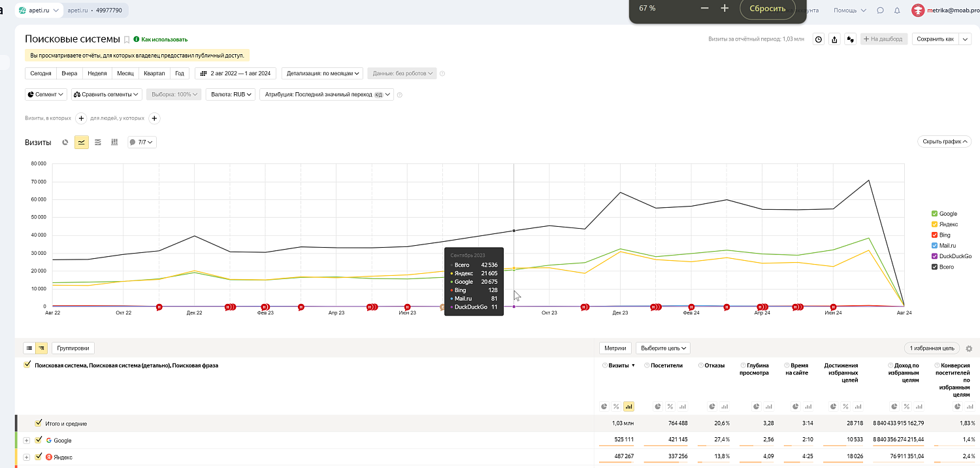This screenshot has height=468, width=980.
Task: Sort table by Посетители column
Action: 666,365
